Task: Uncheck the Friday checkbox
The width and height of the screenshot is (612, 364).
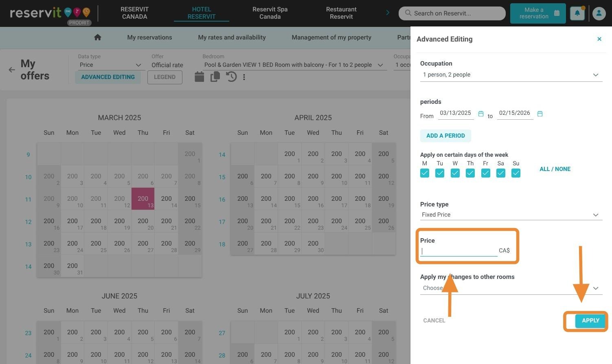Action: [485, 173]
